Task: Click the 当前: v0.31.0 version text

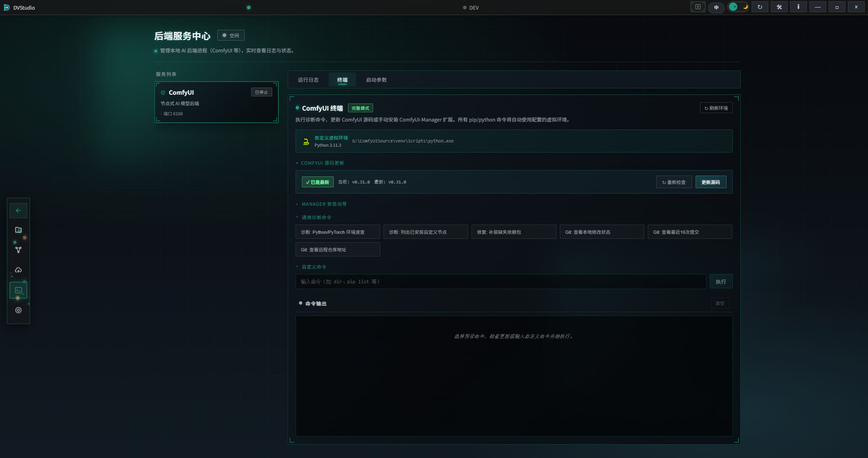Action: click(x=354, y=182)
